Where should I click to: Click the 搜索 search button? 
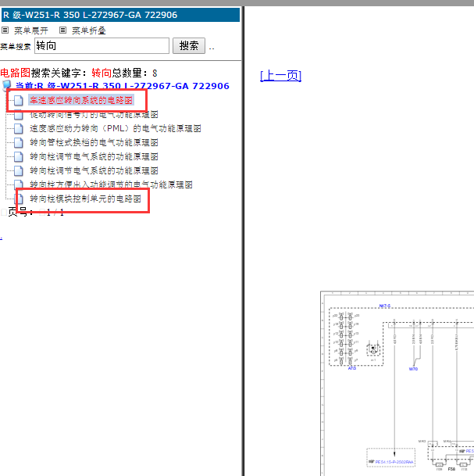click(x=189, y=46)
